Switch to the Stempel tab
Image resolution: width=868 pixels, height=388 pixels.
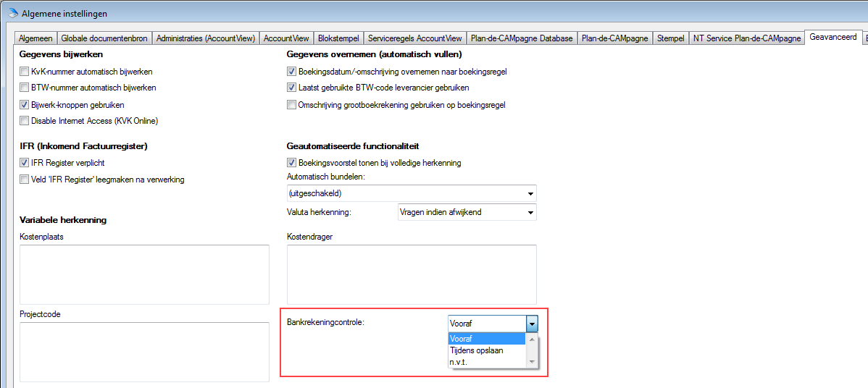671,38
